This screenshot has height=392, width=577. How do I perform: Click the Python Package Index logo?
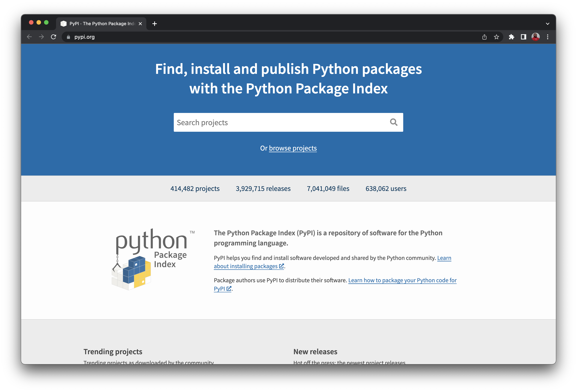coord(153,259)
